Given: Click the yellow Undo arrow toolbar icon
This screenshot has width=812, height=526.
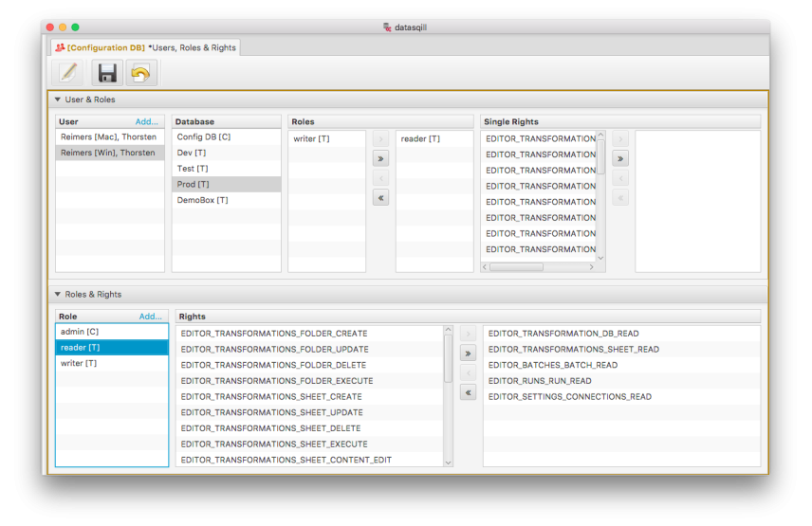Looking at the screenshot, I should [x=141, y=73].
